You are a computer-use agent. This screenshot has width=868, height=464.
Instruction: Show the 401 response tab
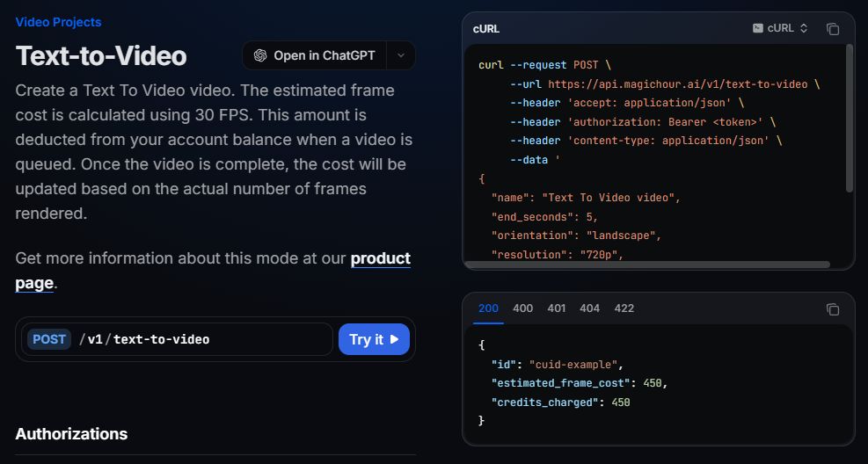556,308
